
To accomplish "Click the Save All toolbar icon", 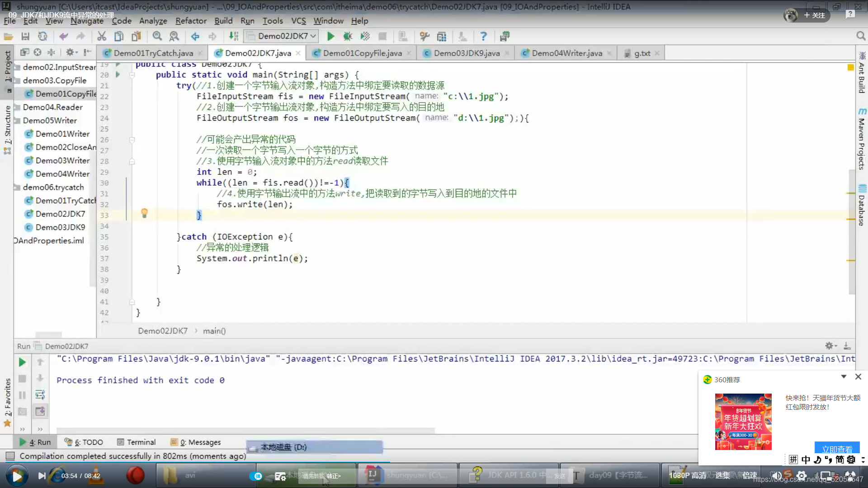I will (x=25, y=36).
